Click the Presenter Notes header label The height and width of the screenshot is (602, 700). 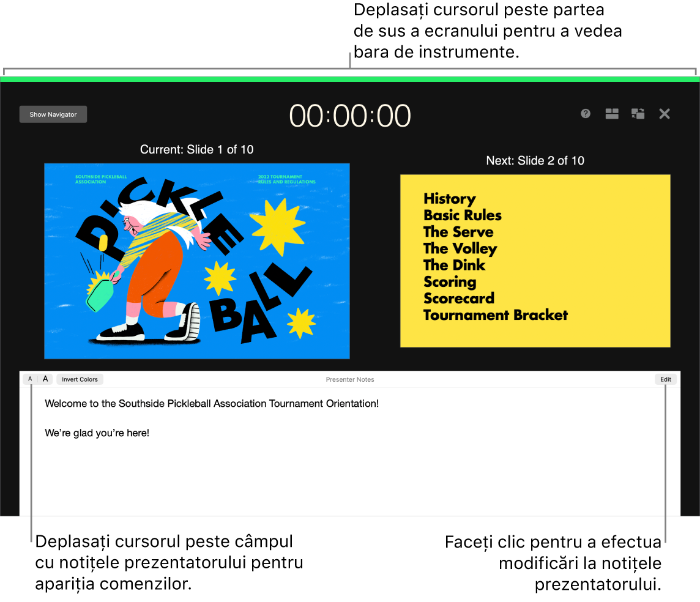coord(350,379)
